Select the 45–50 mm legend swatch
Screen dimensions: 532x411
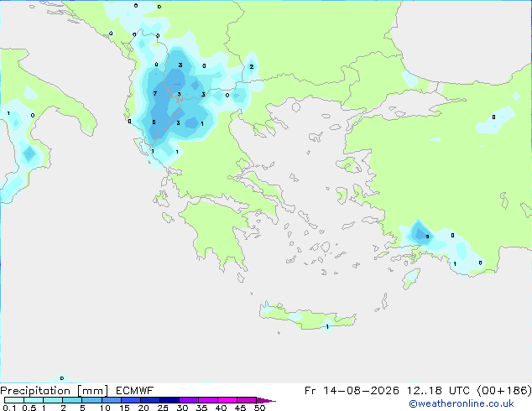(247, 400)
